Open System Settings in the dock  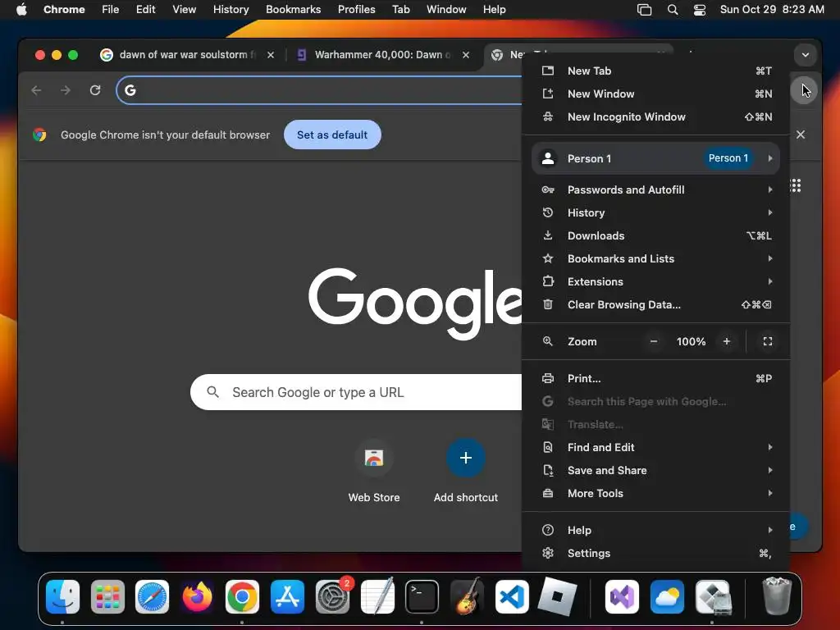332,596
